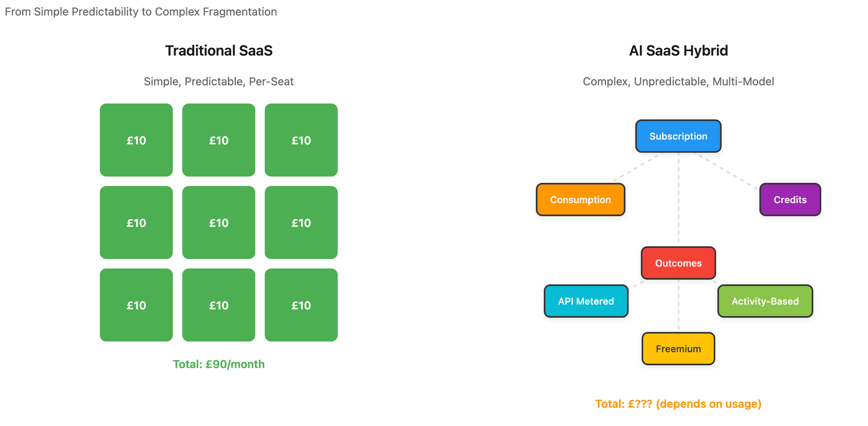Click the 'From Simple Predictability' title text
The image size is (868, 426).
click(x=141, y=12)
